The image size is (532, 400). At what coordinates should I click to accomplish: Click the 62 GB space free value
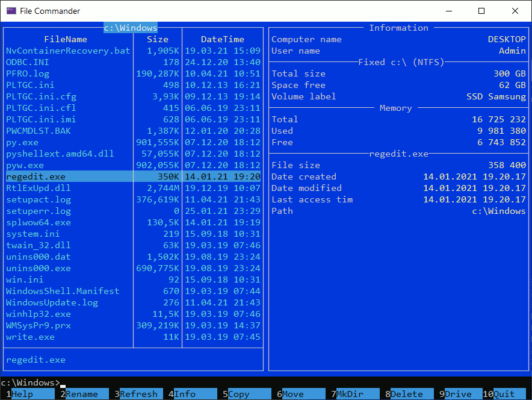[512, 85]
